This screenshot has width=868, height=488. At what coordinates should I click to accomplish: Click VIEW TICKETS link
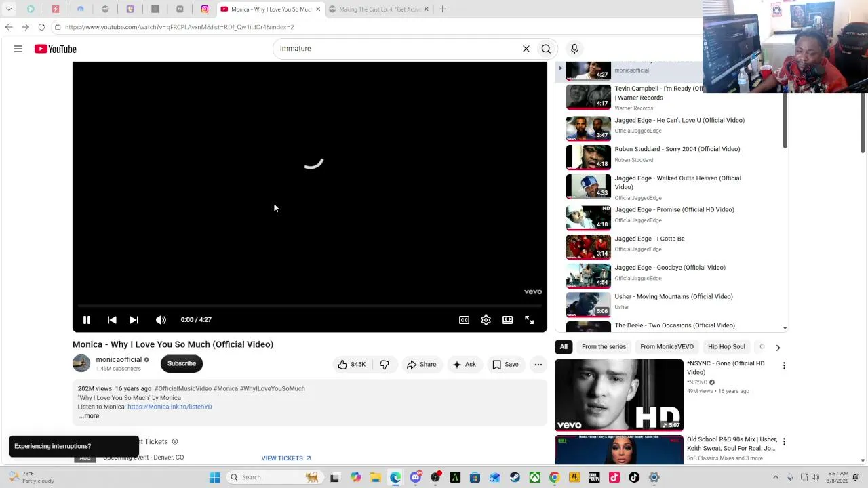coord(286,458)
